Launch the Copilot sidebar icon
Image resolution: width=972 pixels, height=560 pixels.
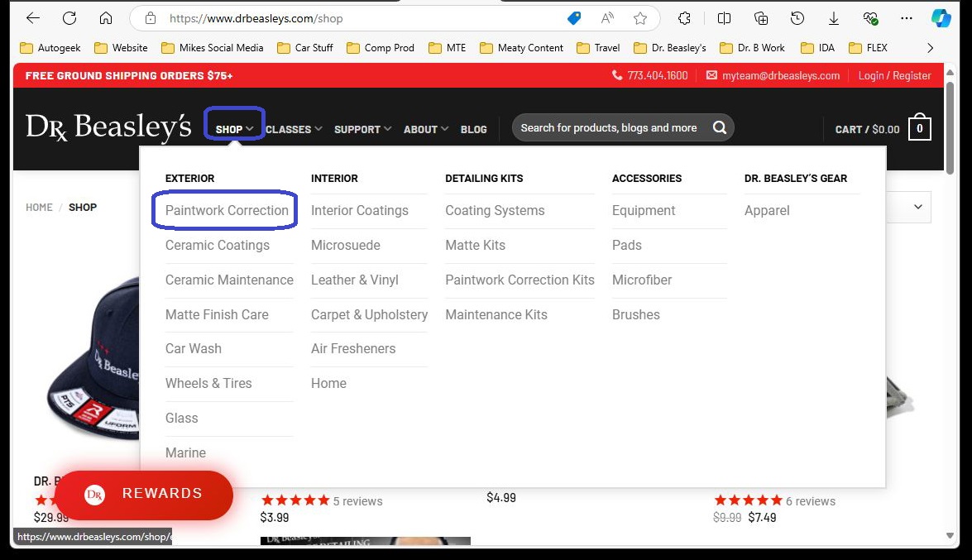[x=941, y=18]
